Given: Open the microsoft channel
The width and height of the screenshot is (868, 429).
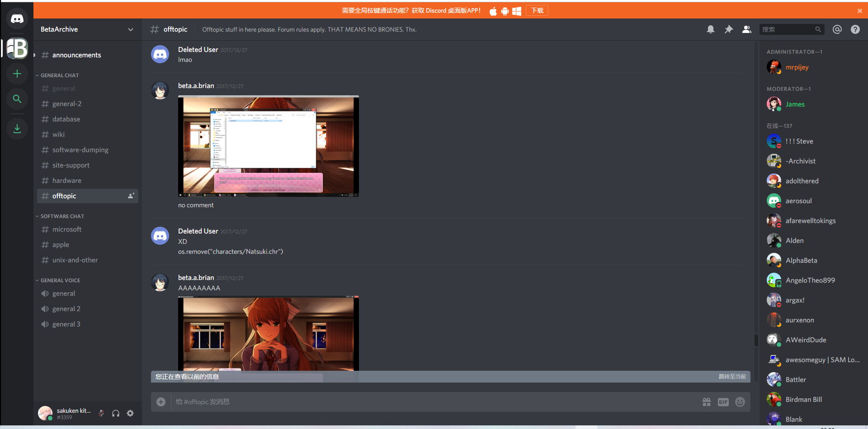Looking at the screenshot, I should [x=88, y=229].
